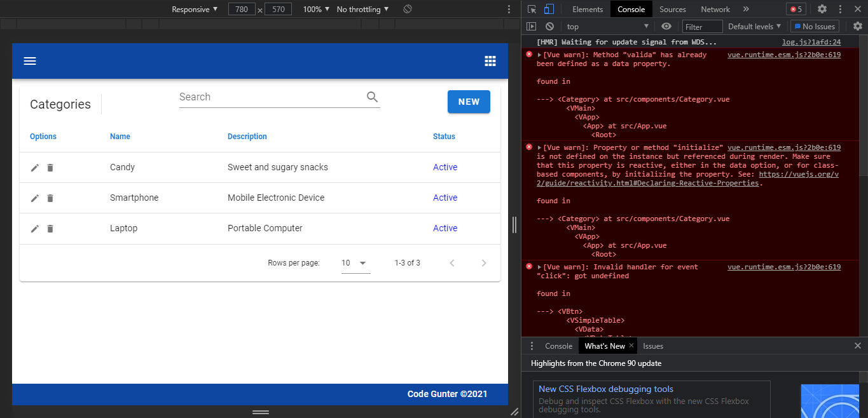Open the Default levels dropdown
The image size is (868, 418).
(754, 26)
